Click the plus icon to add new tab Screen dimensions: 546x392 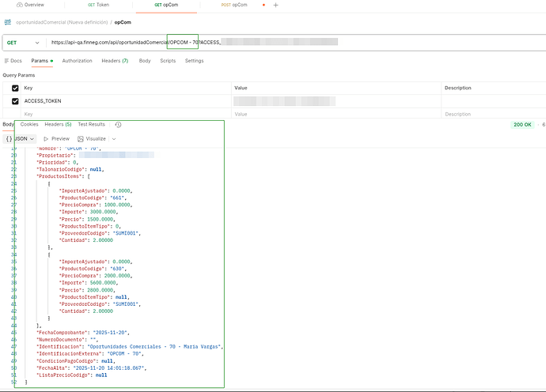click(x=276, y=5)
